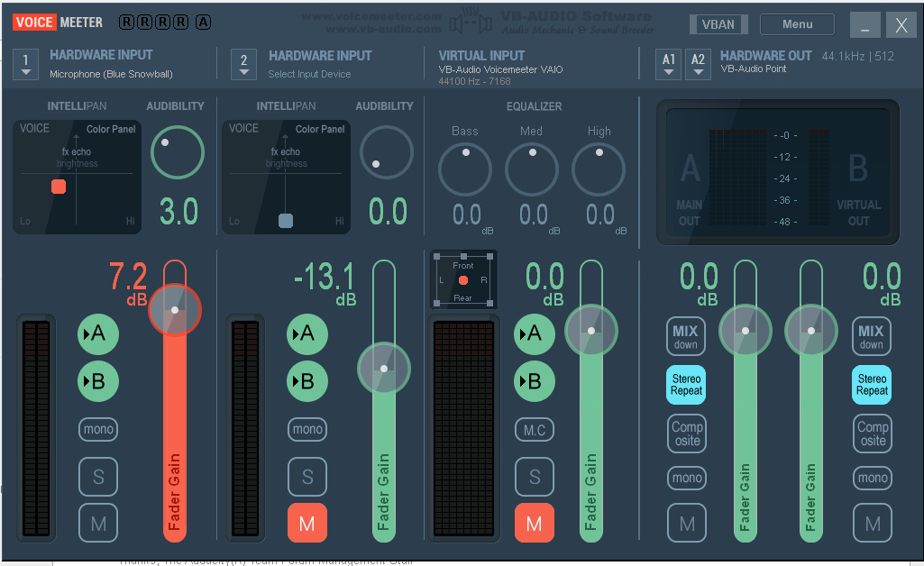
Task: Toggle B bus on Hardware Input 2
Action: pos(307,381)
